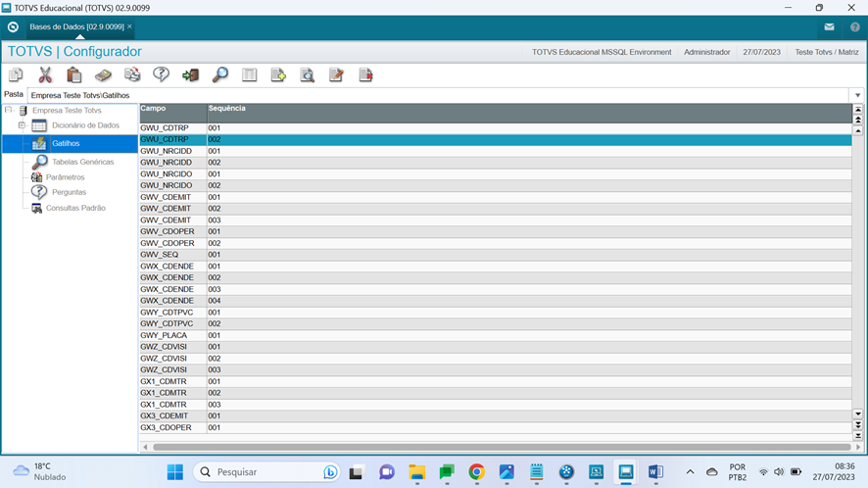
Task: Open the mail envelope icon
Action: click(829, 26)
